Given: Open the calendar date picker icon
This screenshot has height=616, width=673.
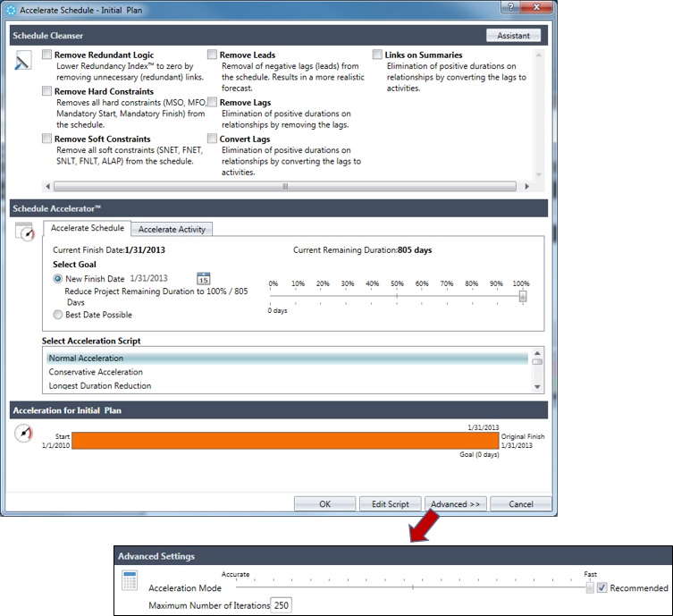Looking at the screenshot, I should (203, 279).
